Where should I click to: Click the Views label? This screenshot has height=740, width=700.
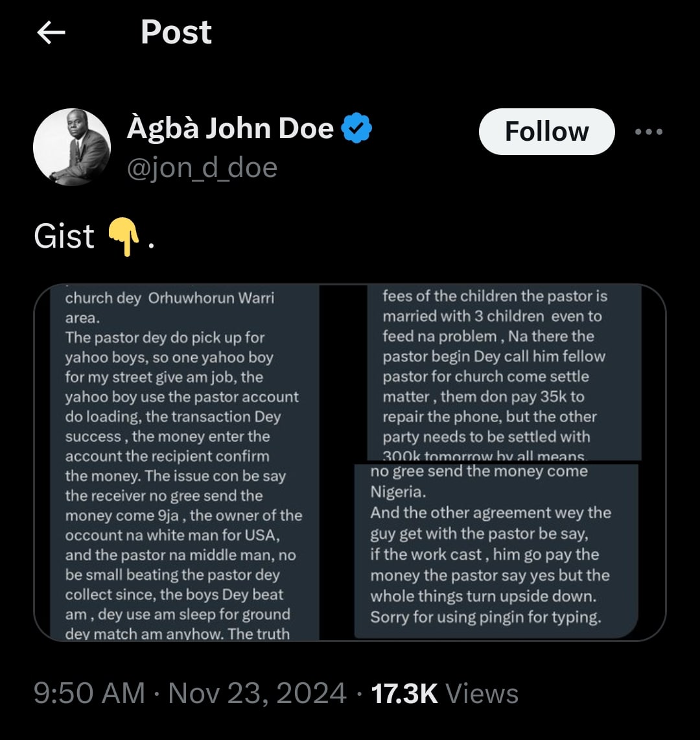click(x=482, y=693)
